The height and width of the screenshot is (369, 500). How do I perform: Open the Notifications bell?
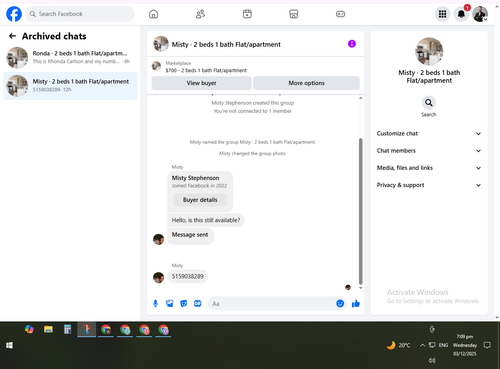click(x=461, y=14)
